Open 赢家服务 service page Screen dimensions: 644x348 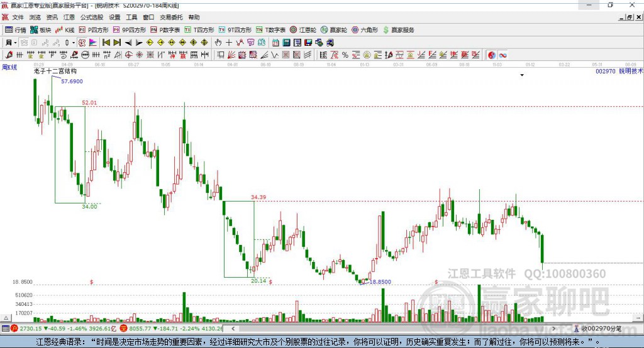399,30
